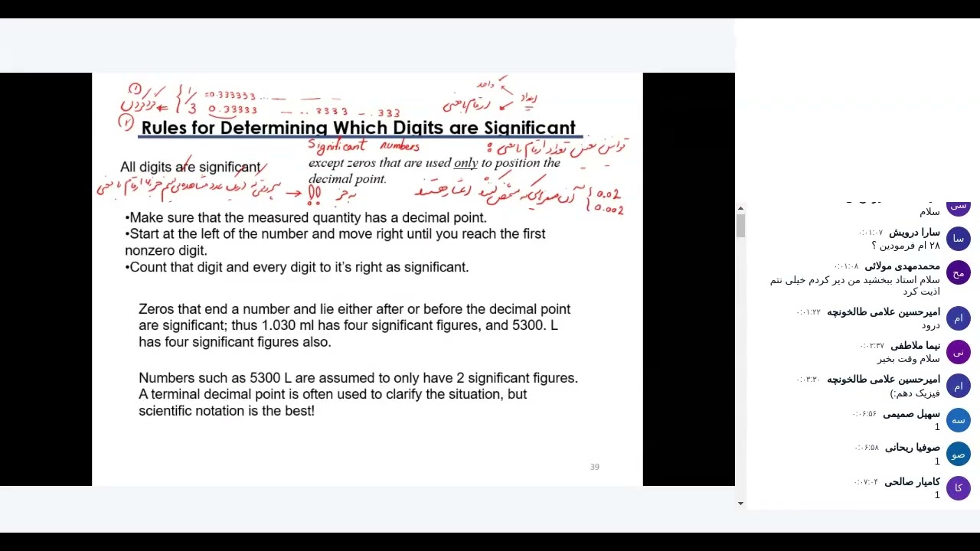Image resolution: width=980 pixels, height=551 pixels.
Task: Click سهیل صمیمی's avatar in chat
Action: tap(959, 420)
